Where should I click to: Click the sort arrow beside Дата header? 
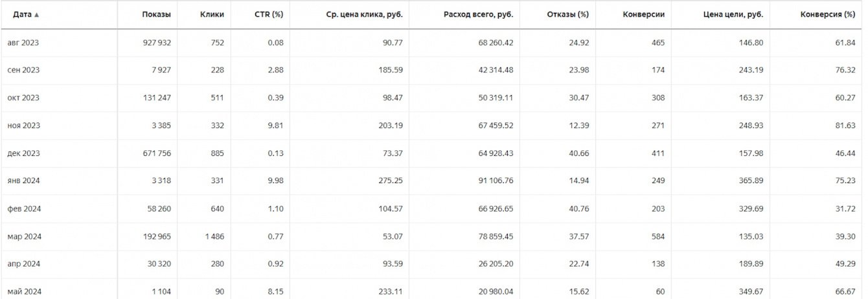[x=36, y=14]
